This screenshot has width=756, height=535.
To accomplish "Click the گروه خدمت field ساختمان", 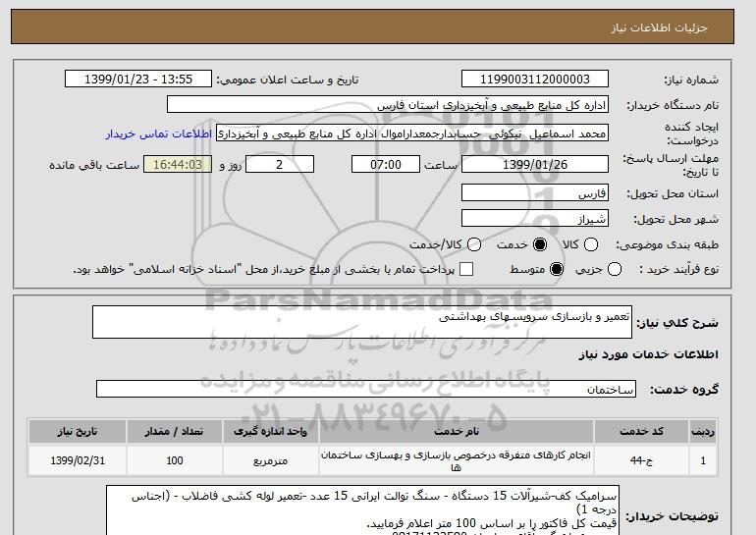I will point(366,389).
